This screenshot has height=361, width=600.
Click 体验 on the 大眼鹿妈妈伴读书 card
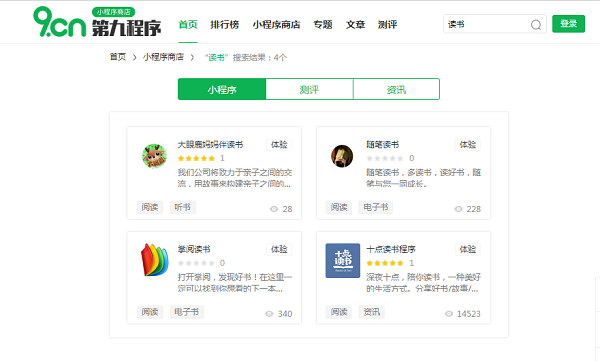(x=279, y=145)
